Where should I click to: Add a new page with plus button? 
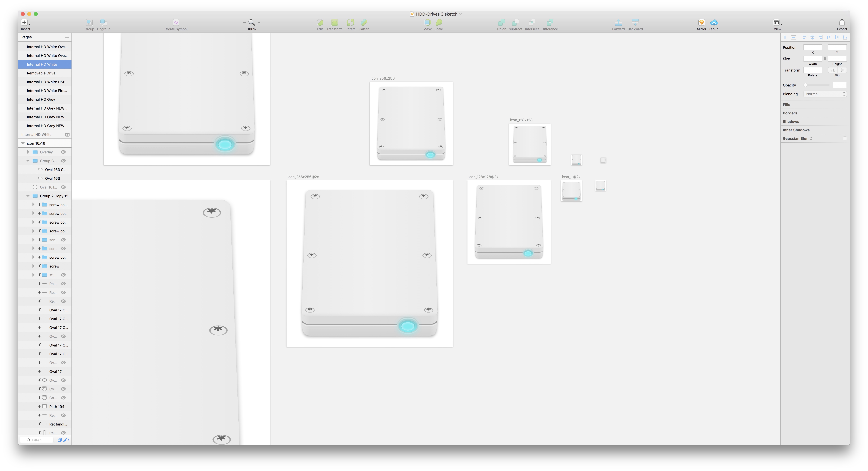[x=67, y=37]
